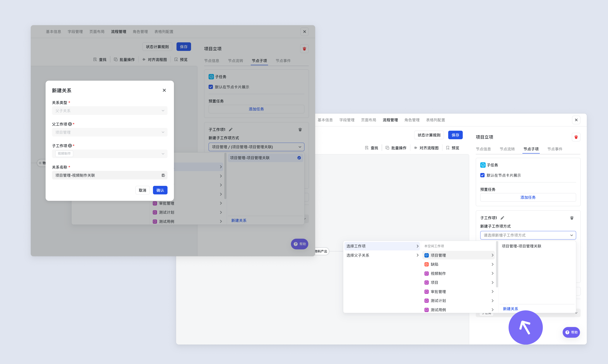Click pencil icon beside 子工作项1 in bright window
This screenshot has height=364, width=608.
[502, 218]
